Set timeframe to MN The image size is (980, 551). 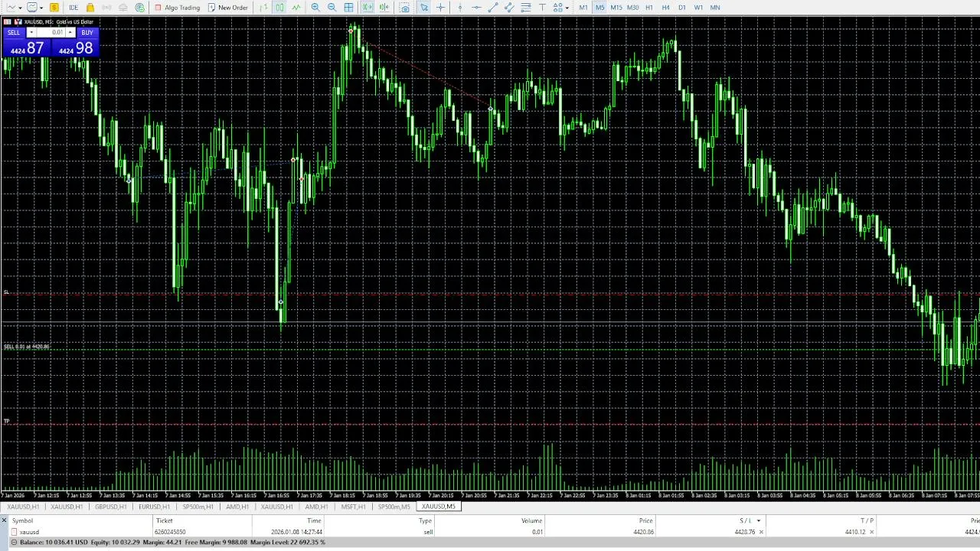[715, 8]
